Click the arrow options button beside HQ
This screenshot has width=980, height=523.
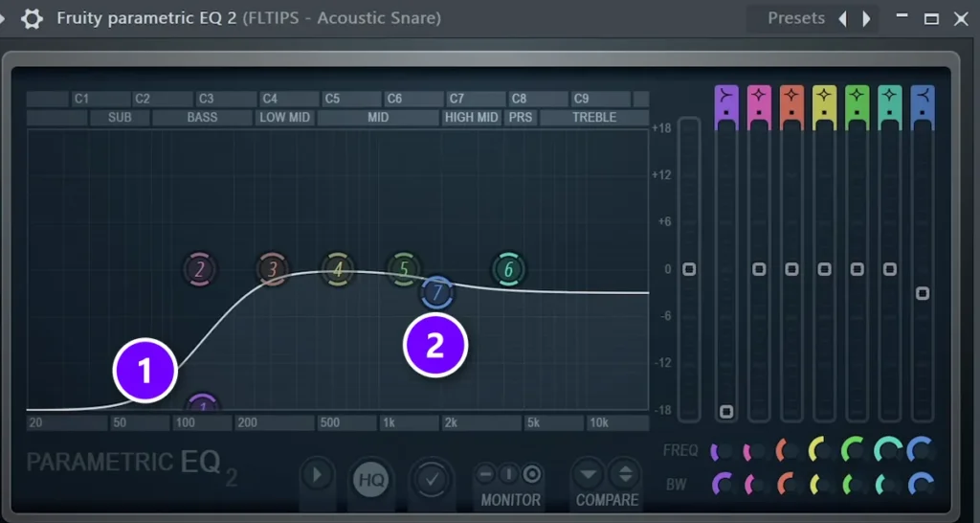(317, 475)
